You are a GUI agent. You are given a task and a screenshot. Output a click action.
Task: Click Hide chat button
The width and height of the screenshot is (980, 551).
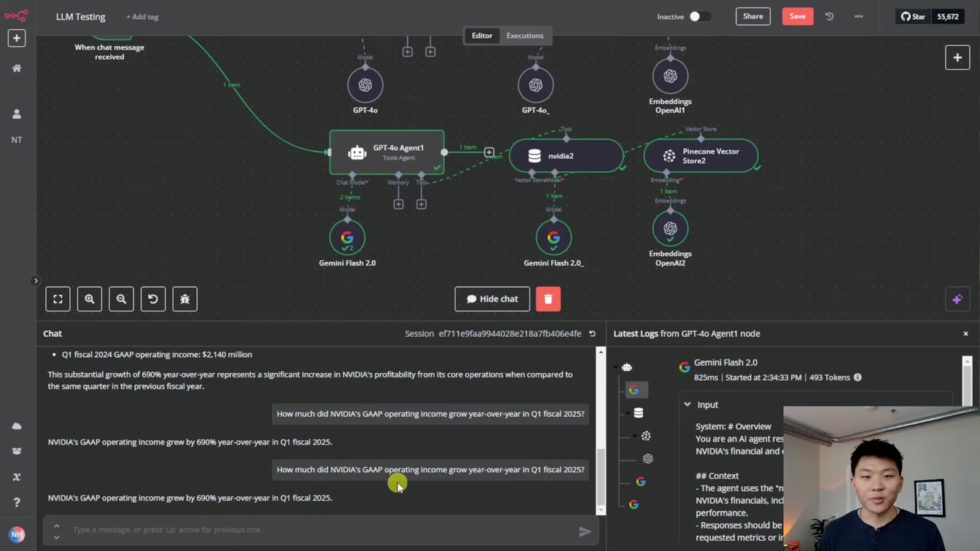pos(492,299)
